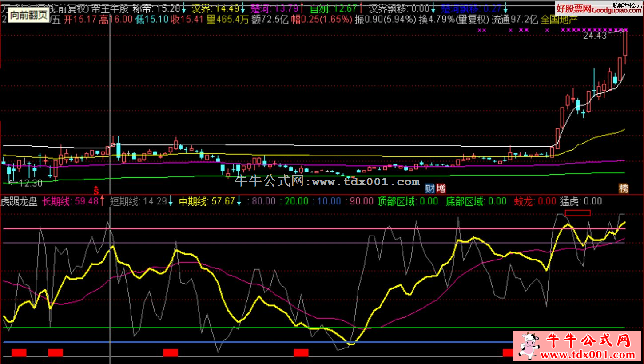Image resolution: width=644 pixels, height=364 pixels.
Task: Click the 幅0.25(1.65%) change value
Action: pos(322,19)
